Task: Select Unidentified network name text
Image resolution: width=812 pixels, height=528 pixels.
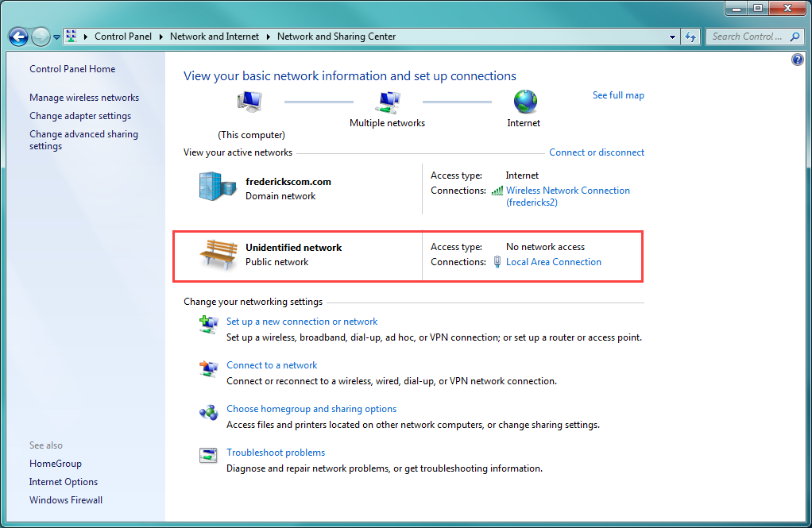Action: click(294, 248)
